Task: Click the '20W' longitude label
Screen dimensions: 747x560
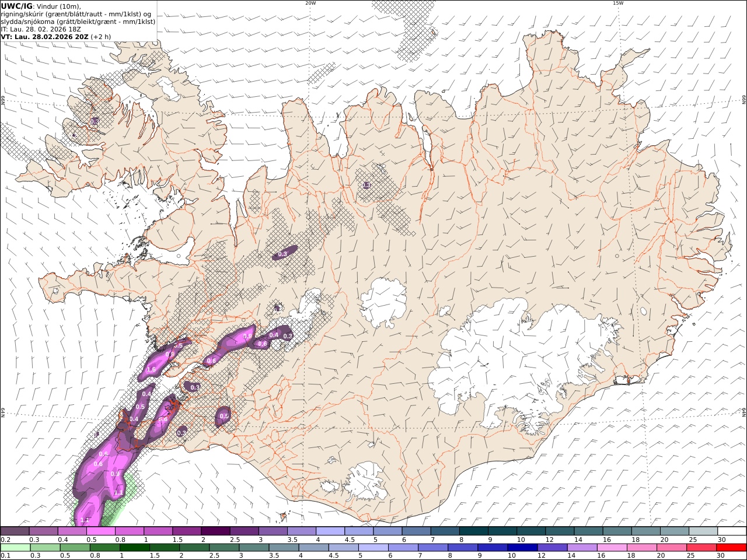Action: pos(310,3)
